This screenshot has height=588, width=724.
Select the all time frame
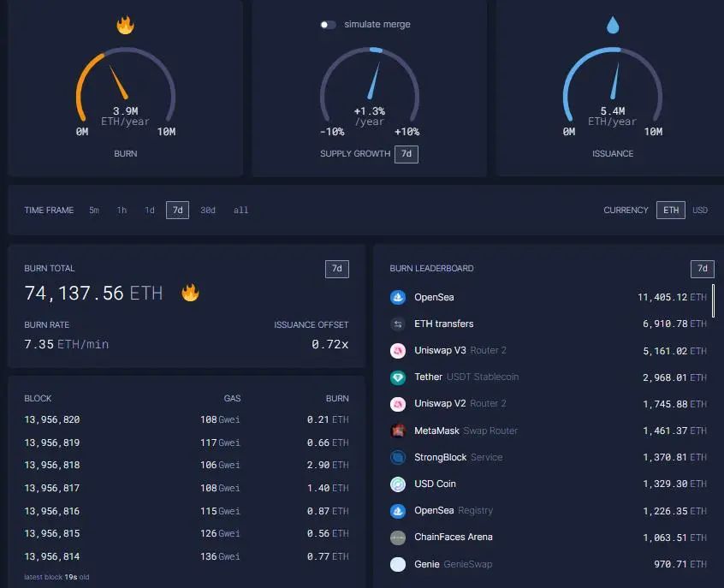click(240, 211)
